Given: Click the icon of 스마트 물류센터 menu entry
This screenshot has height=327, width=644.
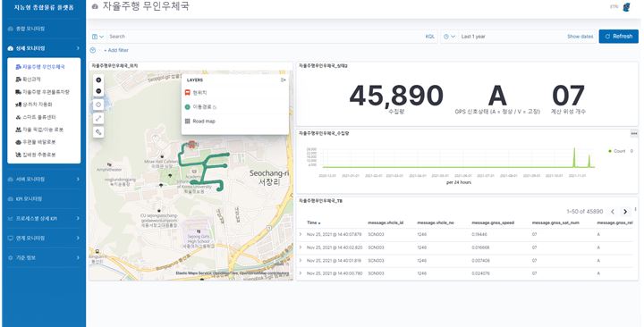Looking at the screenshot, I should (18, 117).
